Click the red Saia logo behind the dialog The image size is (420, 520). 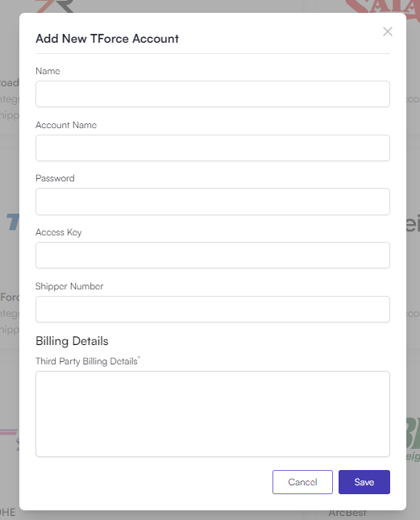(383, 7)
